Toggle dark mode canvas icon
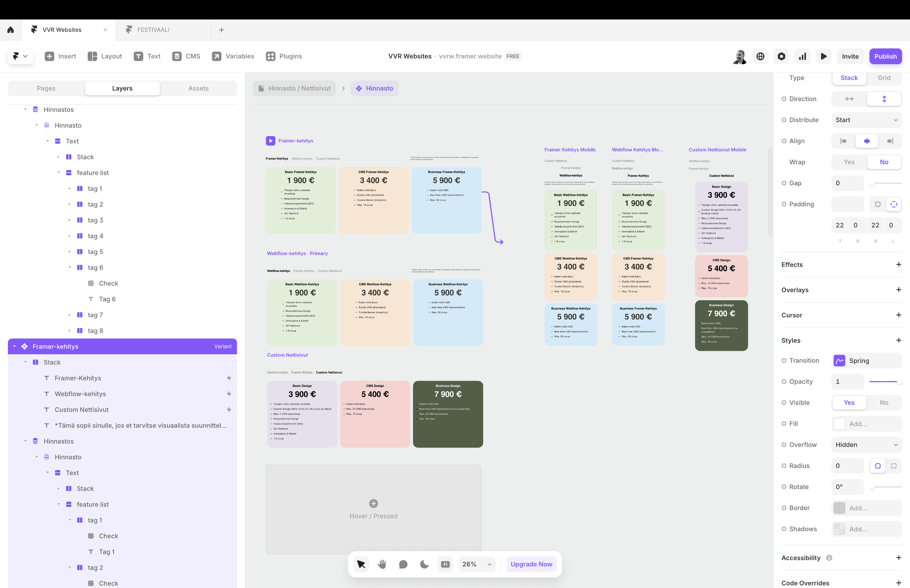Screen dimensions: 910x588 [424, 564]
